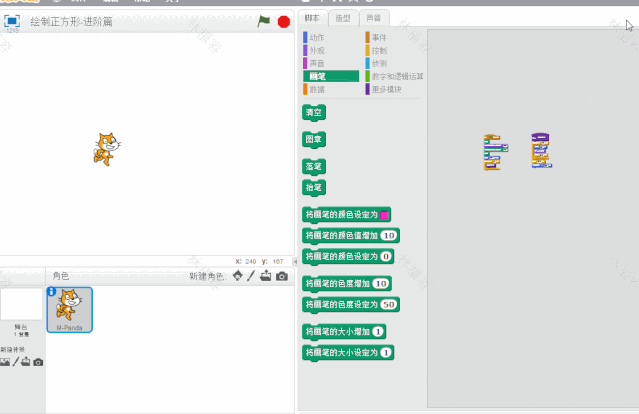Open the 脚本 (Scripts) tab
This screenshot has height=414, width=639.
click(312, 18)
